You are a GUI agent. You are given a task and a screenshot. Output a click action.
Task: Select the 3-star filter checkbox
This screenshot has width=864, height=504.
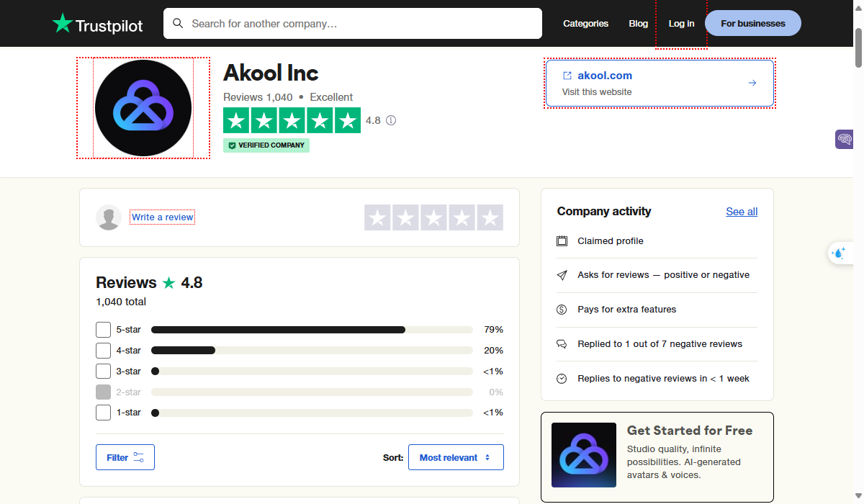tap(104, 372)
